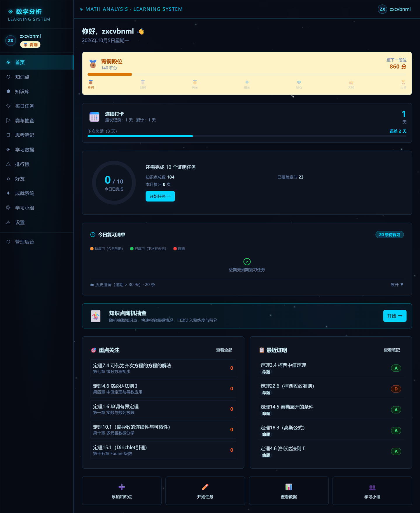Open 定理15.1 (Dirichlet引理) item
Viewport: 420px width, 513px height.
pyautogui.click(x=163, y=450)
